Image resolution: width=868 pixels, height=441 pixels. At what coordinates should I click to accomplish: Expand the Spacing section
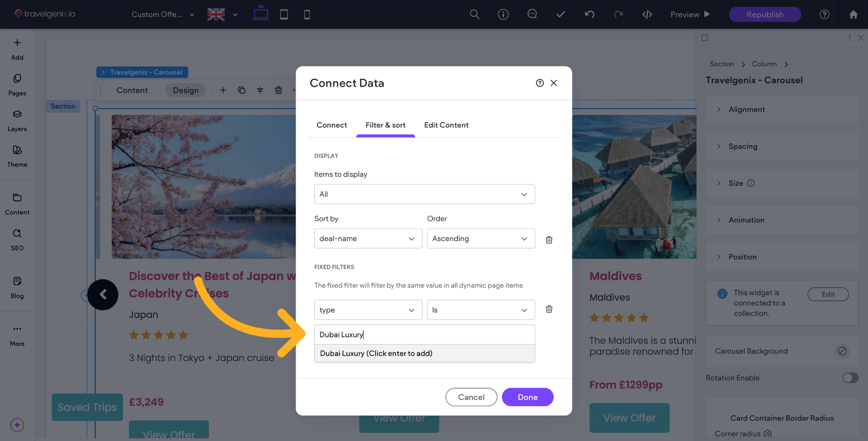click(743, 147)
